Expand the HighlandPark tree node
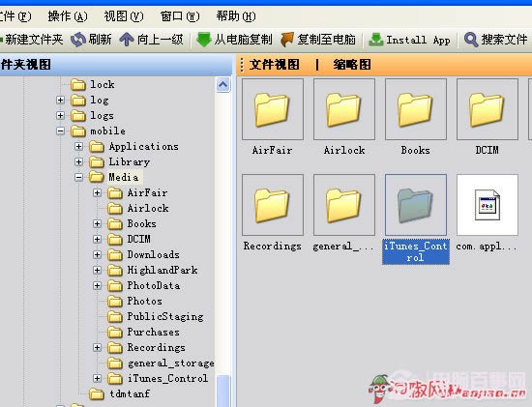 click(98, 270)
